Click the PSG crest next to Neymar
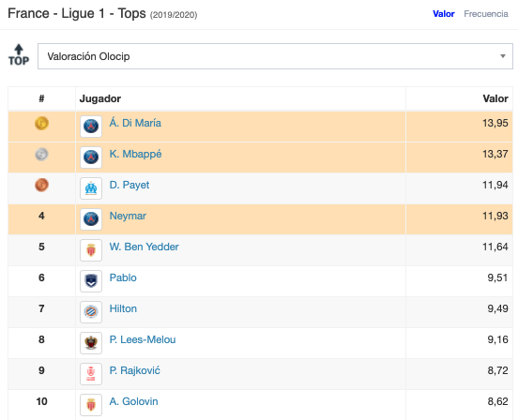The image size is (518, 420). tap(91, 219)
